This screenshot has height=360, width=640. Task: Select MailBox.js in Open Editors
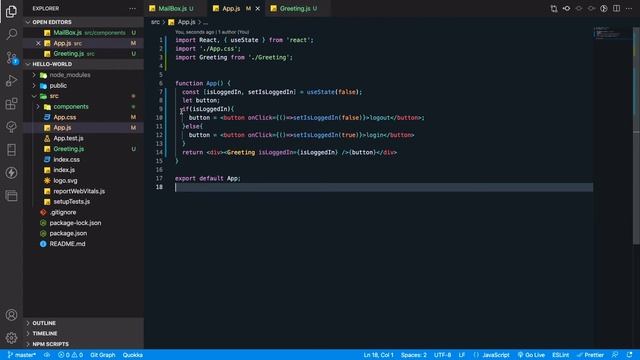(83, 33)
